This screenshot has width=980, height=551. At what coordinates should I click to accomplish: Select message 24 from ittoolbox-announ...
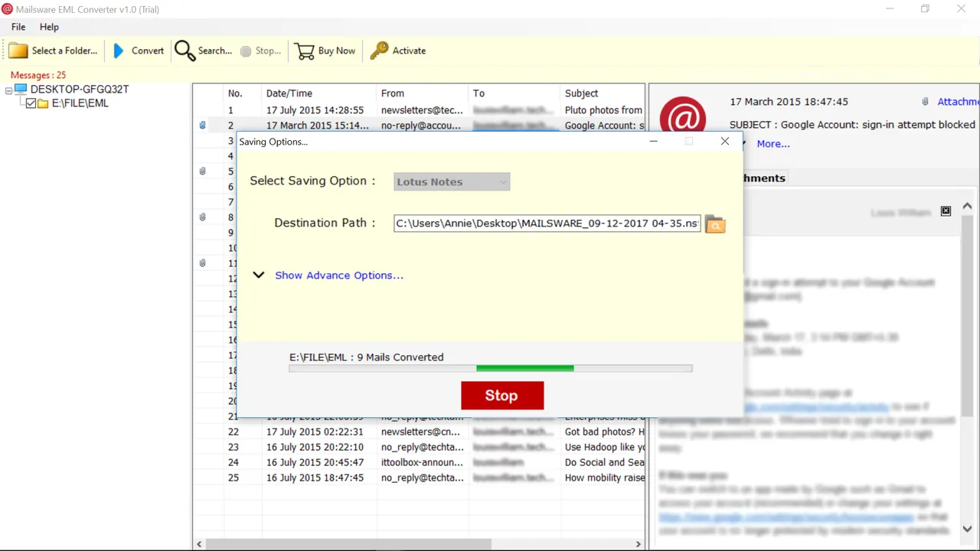(420, 462)
